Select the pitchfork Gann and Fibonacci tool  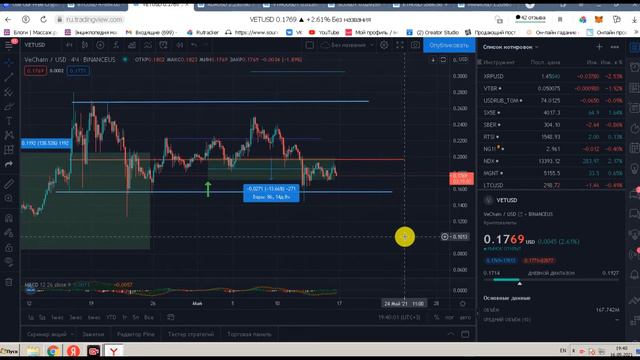[x=9, y=92]
